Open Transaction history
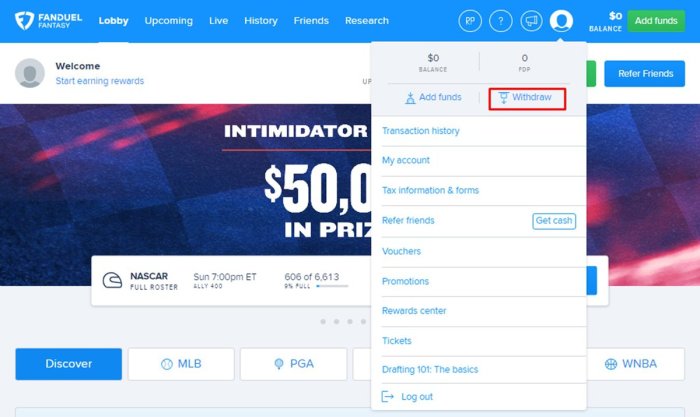The width and height of the screenshot is (700, 417). [x=421, y=131]
